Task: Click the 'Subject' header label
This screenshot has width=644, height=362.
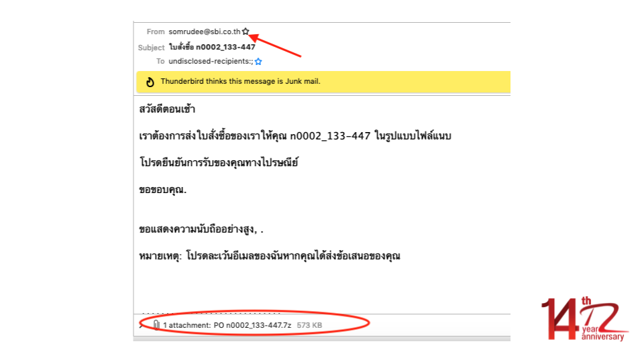Action: coord(151,48)
